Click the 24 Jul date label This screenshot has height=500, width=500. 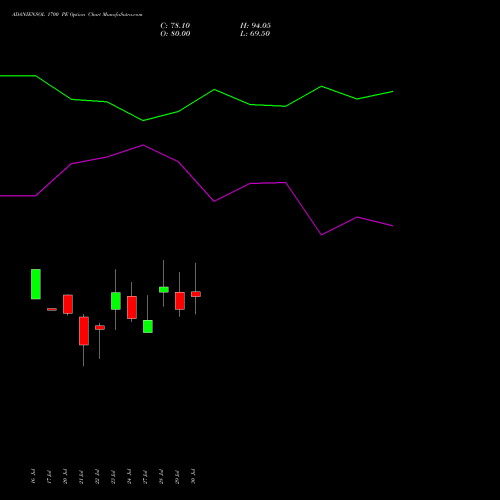(x=129, y=476)
